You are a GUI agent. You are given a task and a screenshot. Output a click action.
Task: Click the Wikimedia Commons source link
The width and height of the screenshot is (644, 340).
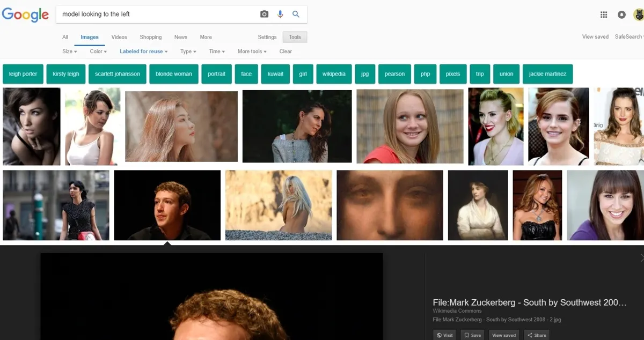point(457,311)
